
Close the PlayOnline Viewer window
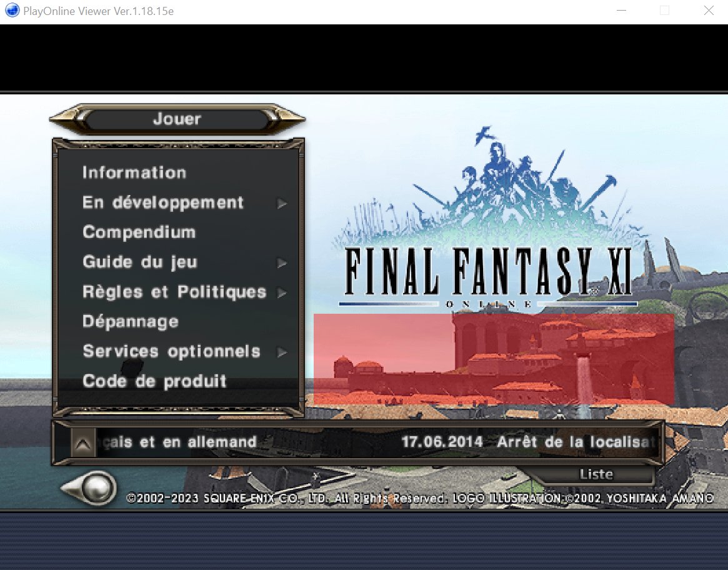709,11
